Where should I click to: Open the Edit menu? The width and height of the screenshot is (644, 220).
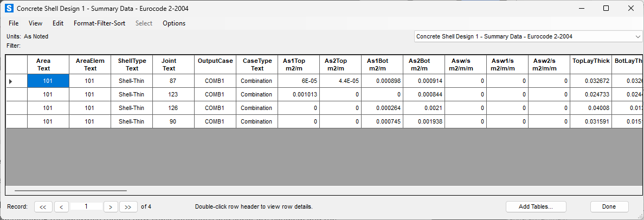point(58,23)
